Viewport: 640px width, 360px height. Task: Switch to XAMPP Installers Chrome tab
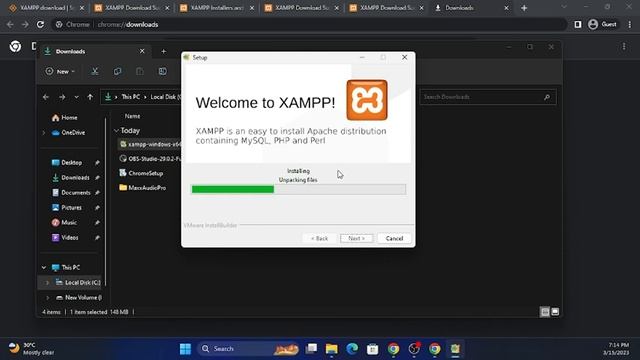(217, 8)
